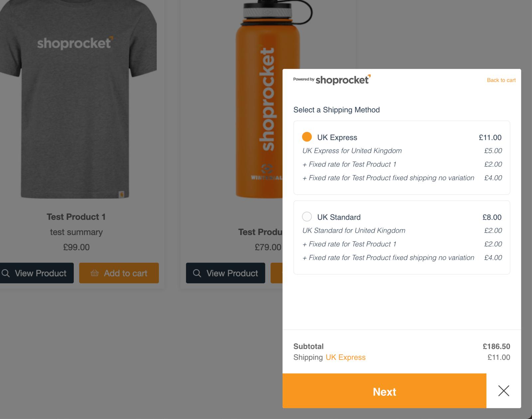Click basket icon on Add to cart

[x=94, y=273]
